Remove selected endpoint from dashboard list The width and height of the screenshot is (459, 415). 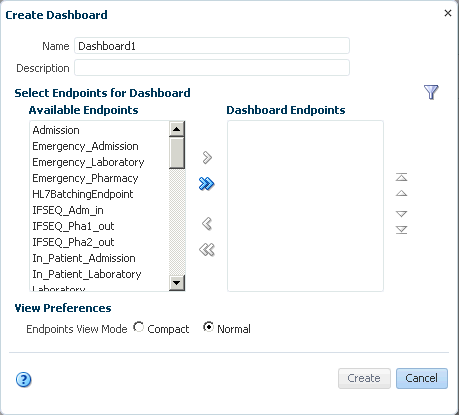click(207, 224)
